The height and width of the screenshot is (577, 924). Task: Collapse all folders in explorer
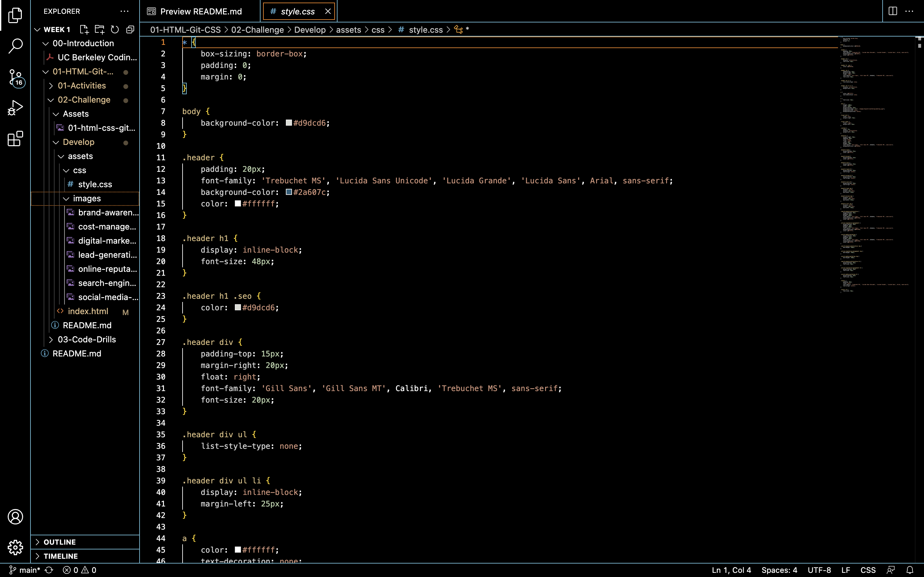(130, 29)
